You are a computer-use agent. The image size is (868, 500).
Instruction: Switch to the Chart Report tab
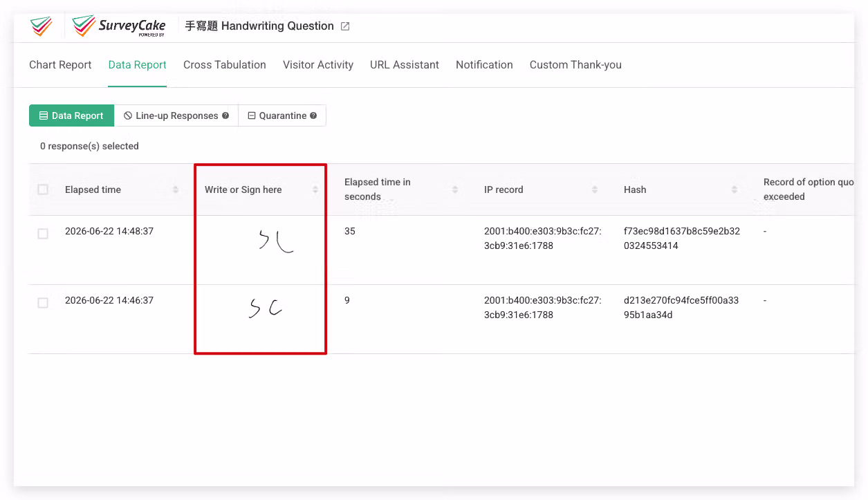pyautogui.click(x=60, y=65)
